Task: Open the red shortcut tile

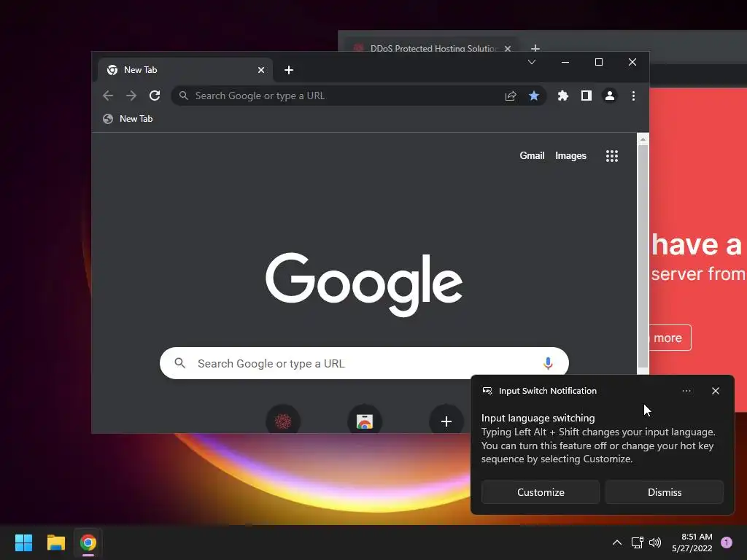Action: (x=283, y=421)
